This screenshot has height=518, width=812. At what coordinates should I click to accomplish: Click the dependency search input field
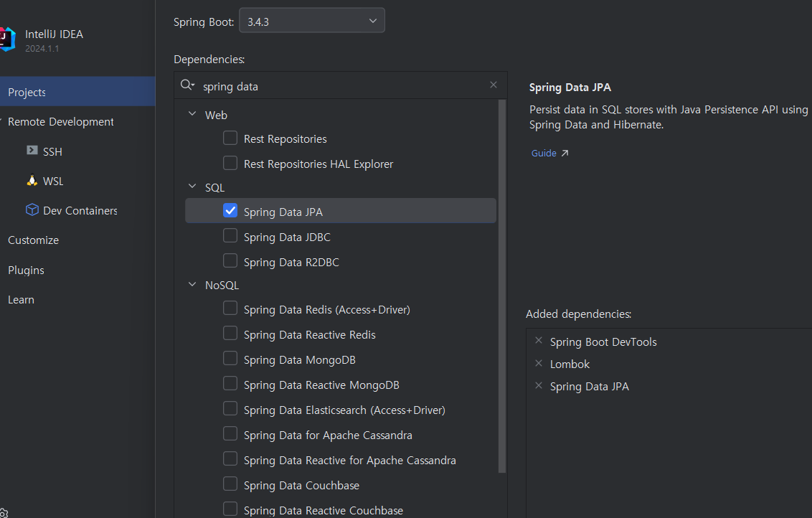point(341,86)
